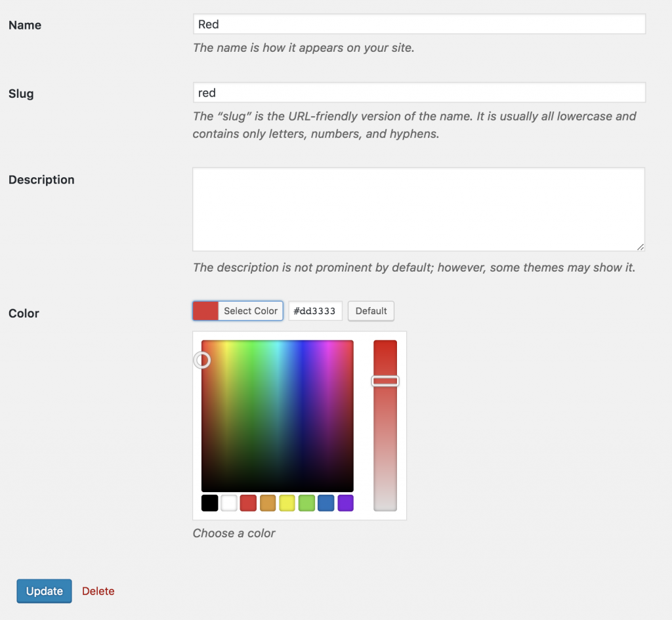Choose the orange palette swatch
Viewport: 672px width, 620px height.
(x=268, y=503)
